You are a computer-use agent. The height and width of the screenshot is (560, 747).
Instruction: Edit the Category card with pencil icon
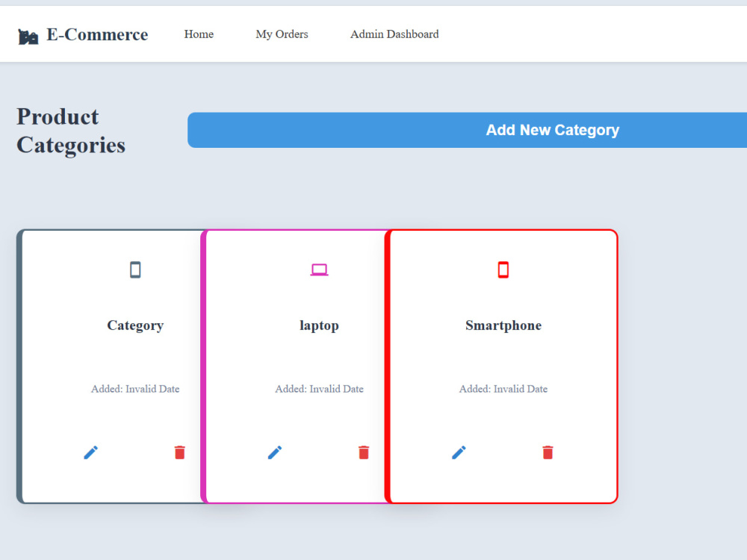coord(90,452)
